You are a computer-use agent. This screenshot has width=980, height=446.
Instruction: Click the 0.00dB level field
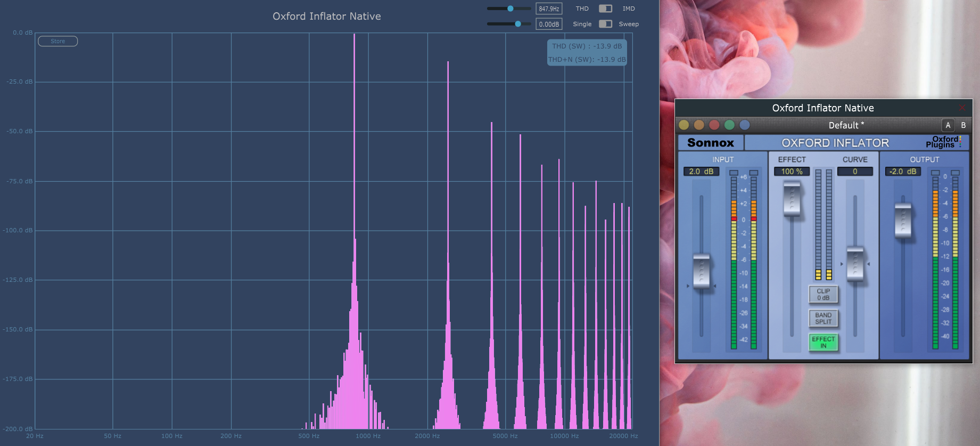[549, 24]
